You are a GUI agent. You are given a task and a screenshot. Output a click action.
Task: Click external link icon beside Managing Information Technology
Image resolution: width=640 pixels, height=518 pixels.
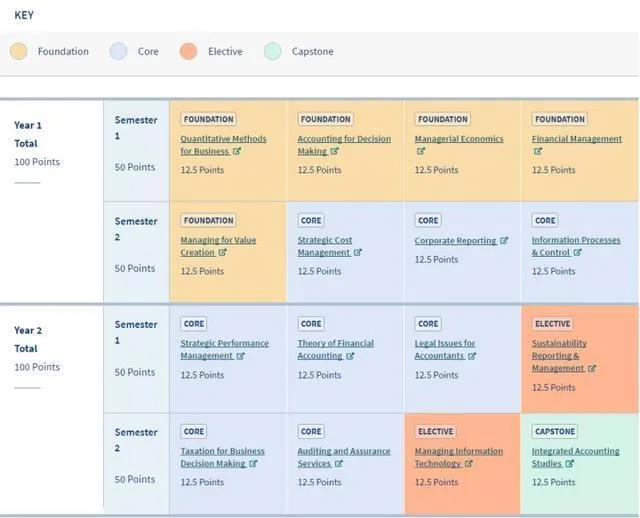click(x=469, y=464)
